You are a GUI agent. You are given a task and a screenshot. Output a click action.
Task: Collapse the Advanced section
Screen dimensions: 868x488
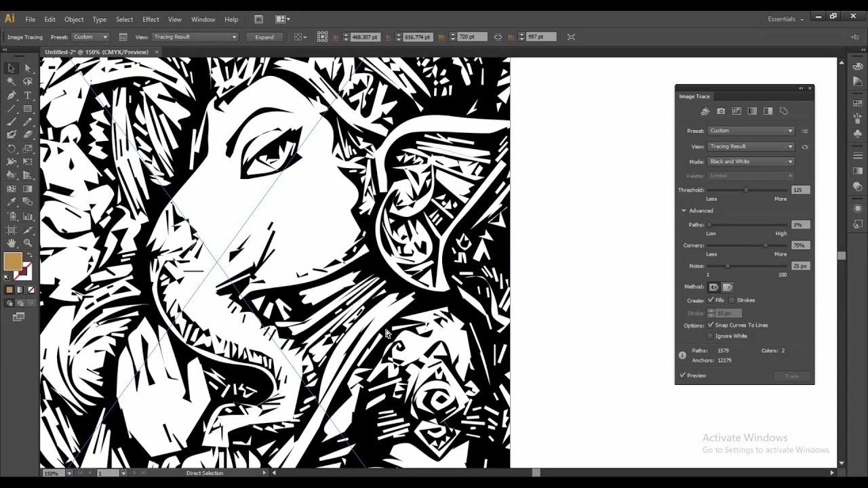tap(684, 211)
